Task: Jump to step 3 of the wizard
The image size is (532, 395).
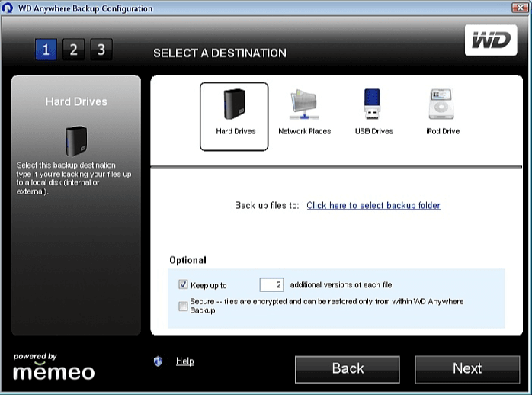Action: [101, 50]
